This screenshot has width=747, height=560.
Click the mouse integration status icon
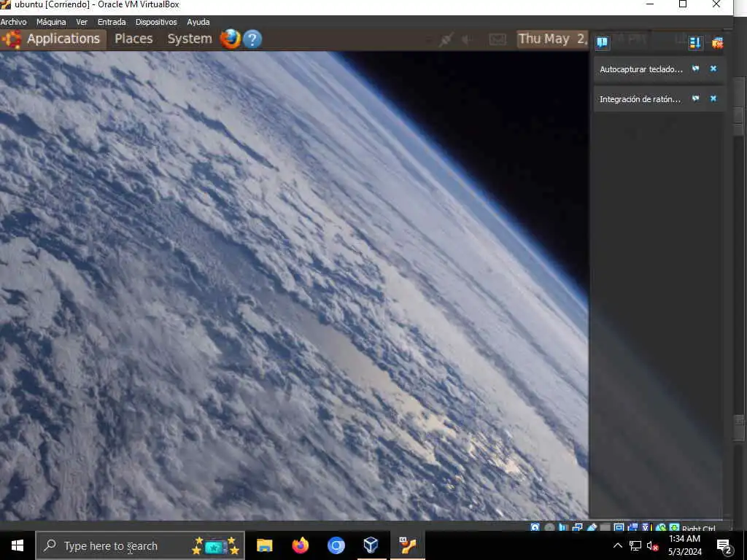click(661, 528)
